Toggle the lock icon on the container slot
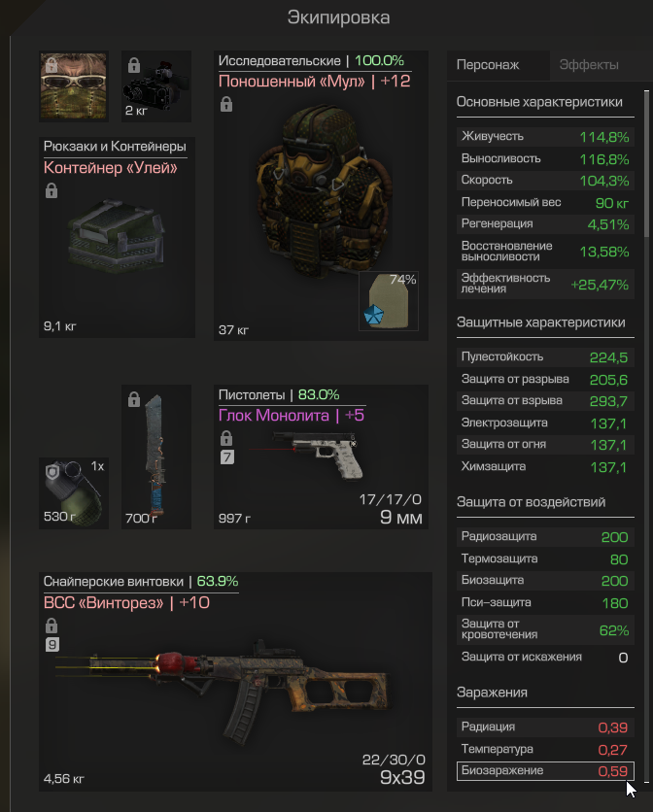Viewport: 653px width, 812px height. coord(52,190)
